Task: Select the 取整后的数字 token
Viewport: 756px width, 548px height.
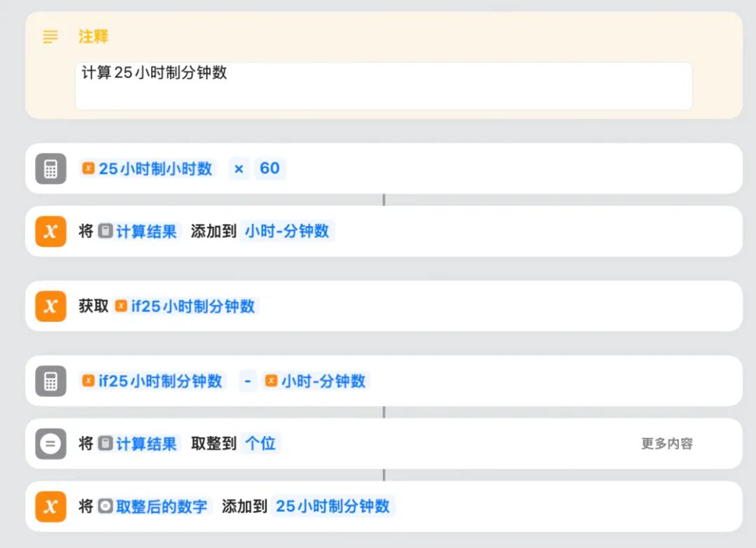Action: (154, 507)
